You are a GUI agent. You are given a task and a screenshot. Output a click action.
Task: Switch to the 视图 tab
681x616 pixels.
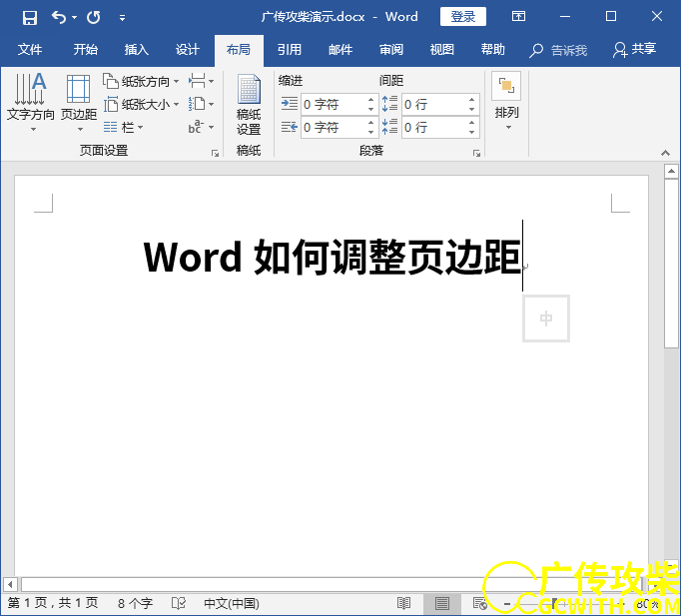click(442, 50)
